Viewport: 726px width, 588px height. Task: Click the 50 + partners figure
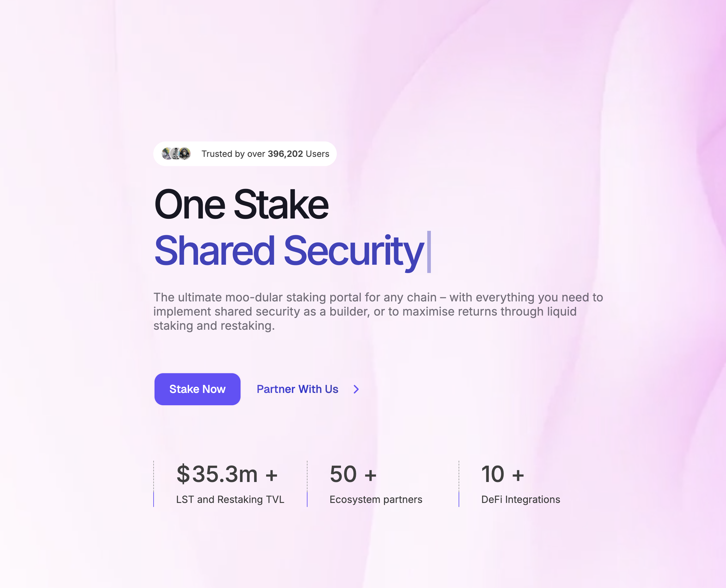[x=353, y=474]
